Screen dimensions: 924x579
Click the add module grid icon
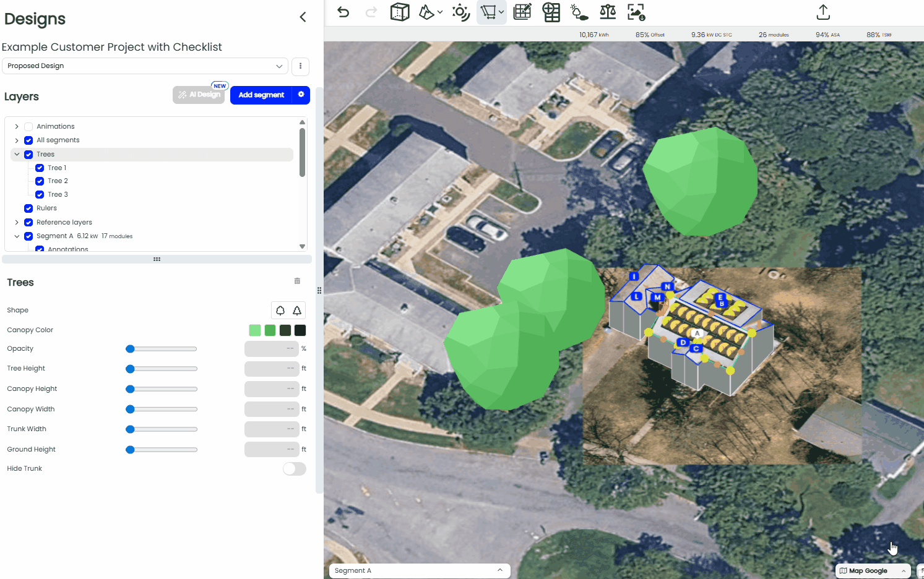[x=551, y=12]
